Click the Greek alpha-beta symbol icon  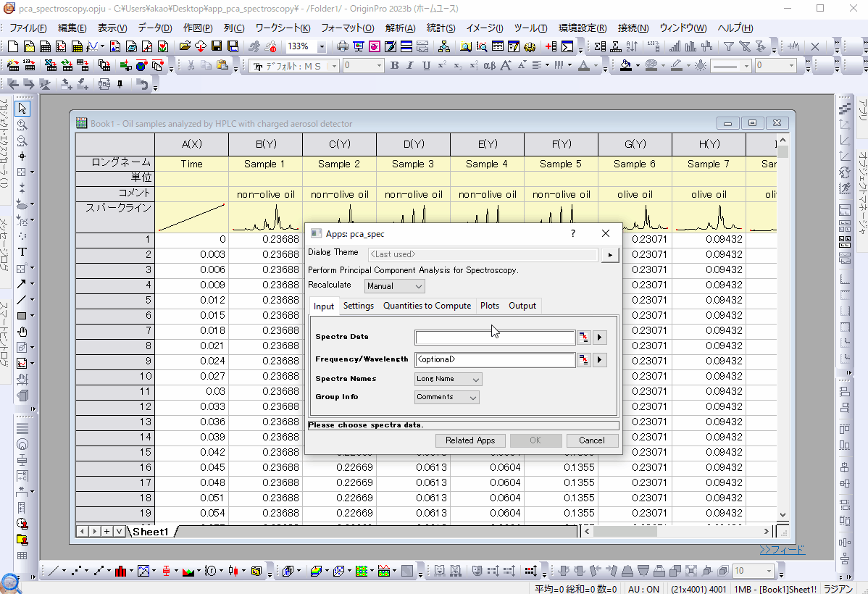coord(489,65)
